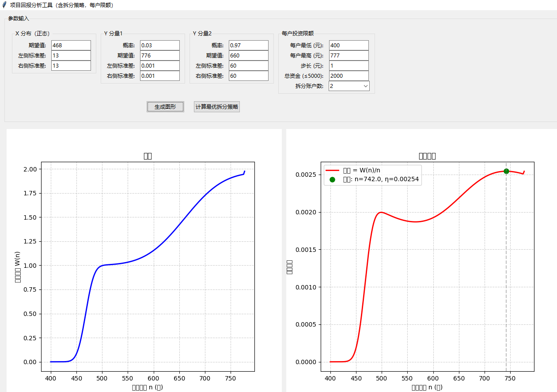This screenshot has height=392, width=557.
Task: Click the 步长 (元) field
Action: [x=349, y=66]
